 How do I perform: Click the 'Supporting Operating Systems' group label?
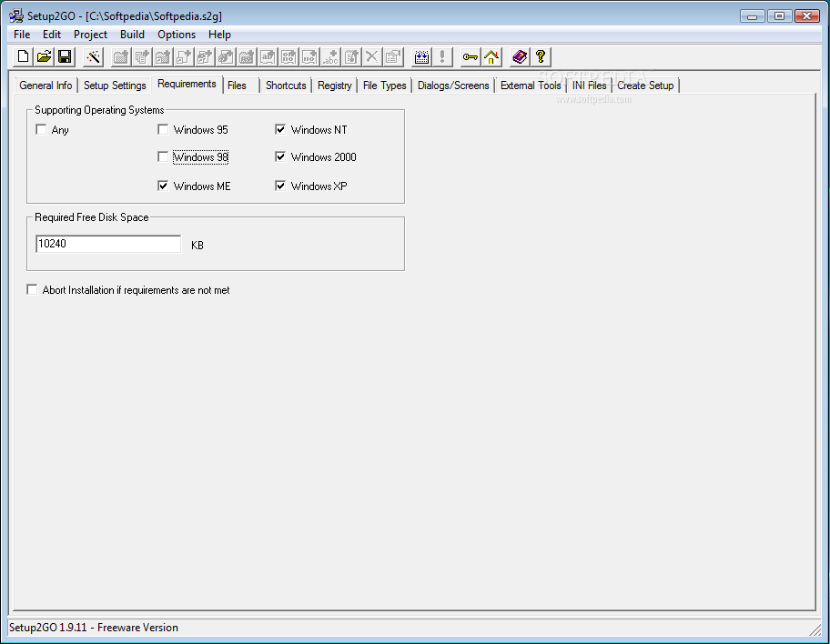(x=99, y=110)
